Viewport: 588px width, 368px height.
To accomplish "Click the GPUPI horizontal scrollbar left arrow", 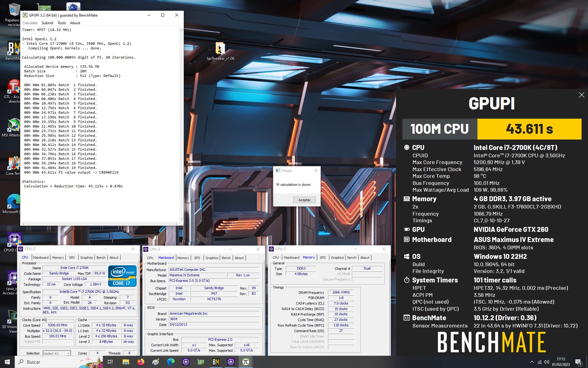I will click(23, 224).
